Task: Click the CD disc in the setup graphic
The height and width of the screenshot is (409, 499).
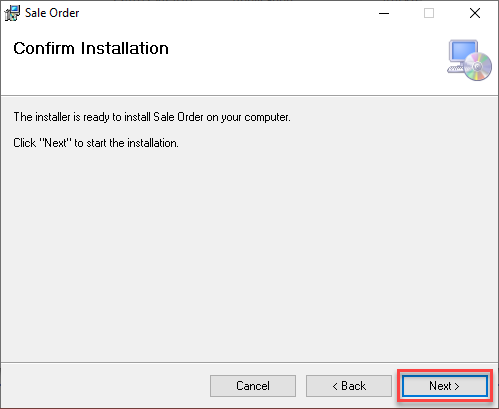Action: pos(478,67)
